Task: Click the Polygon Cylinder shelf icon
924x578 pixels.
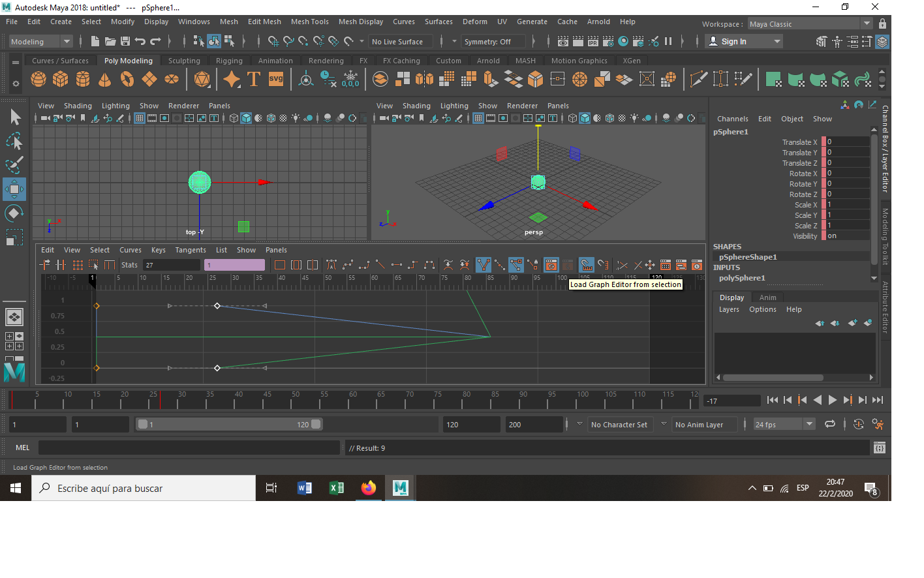Action: (x=83, y=80)
